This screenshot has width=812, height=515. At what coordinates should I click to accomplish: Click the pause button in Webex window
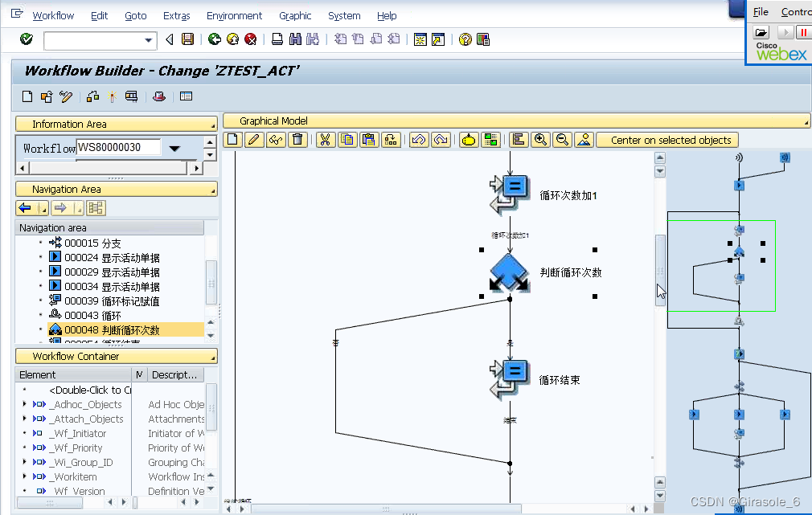(x=802, y=33)
